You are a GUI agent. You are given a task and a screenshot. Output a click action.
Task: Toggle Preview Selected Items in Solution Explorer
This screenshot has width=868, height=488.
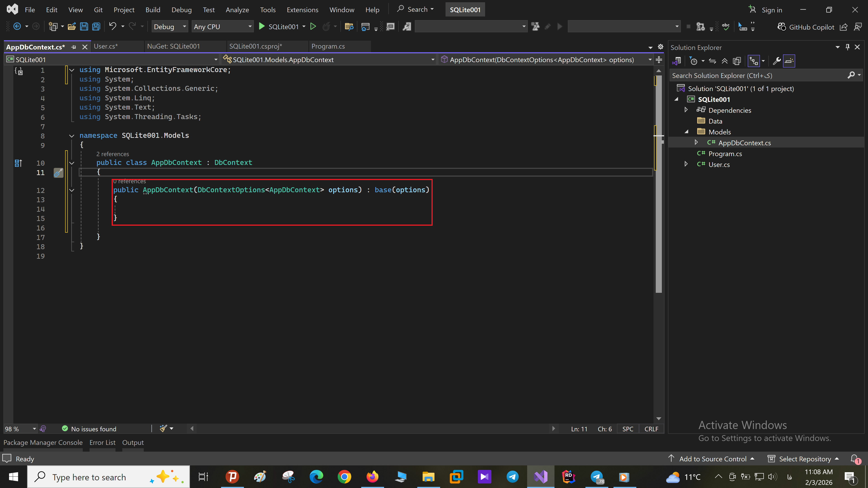point(789,61)
